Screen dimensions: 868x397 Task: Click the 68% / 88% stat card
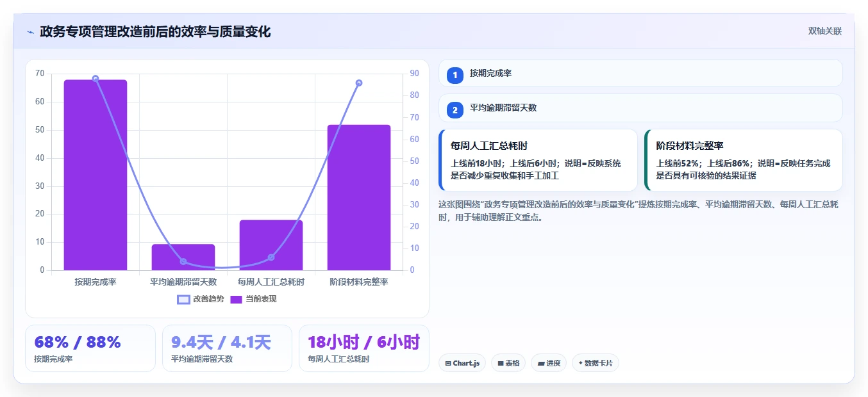tap(90, 348)
